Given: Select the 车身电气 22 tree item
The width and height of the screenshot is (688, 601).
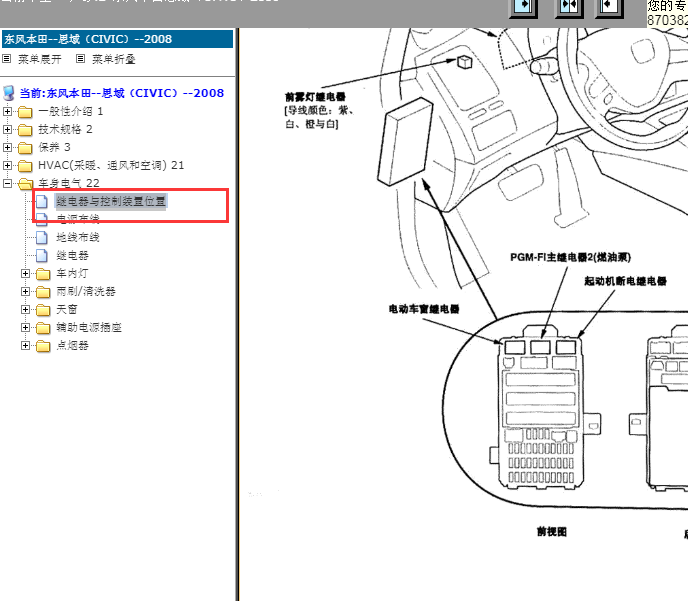Looking at the screenshot, I should pyautogui.click(x=69, y=183).
